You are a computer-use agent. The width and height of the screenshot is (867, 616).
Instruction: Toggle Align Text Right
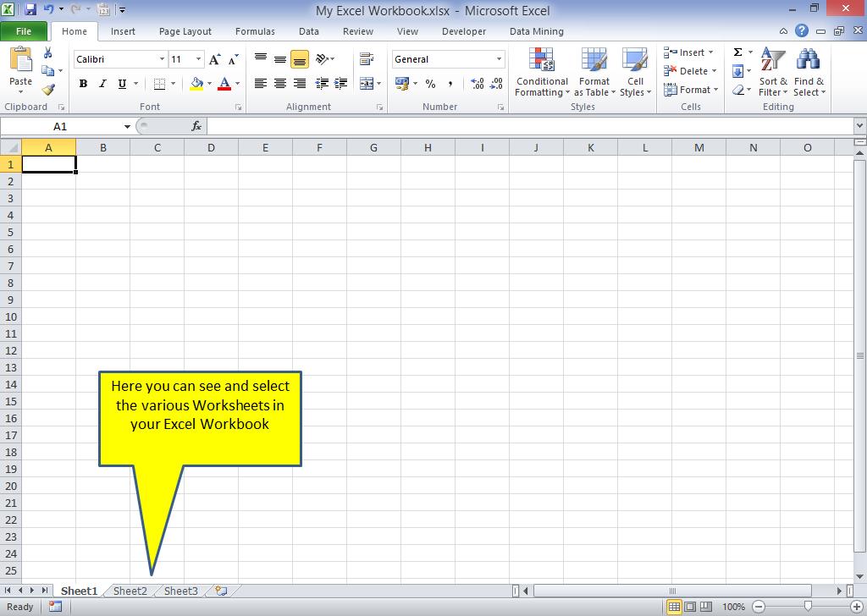[x=300, y=84]
